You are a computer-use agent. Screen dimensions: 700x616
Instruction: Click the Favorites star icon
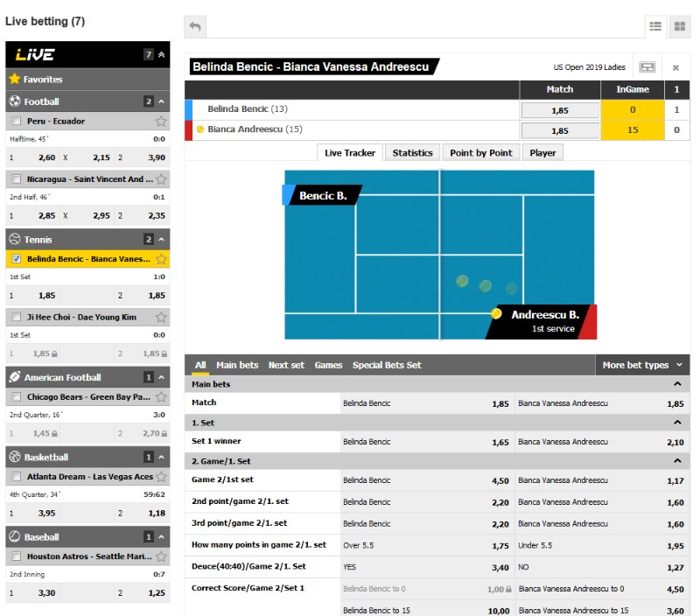tap(15, 79)
